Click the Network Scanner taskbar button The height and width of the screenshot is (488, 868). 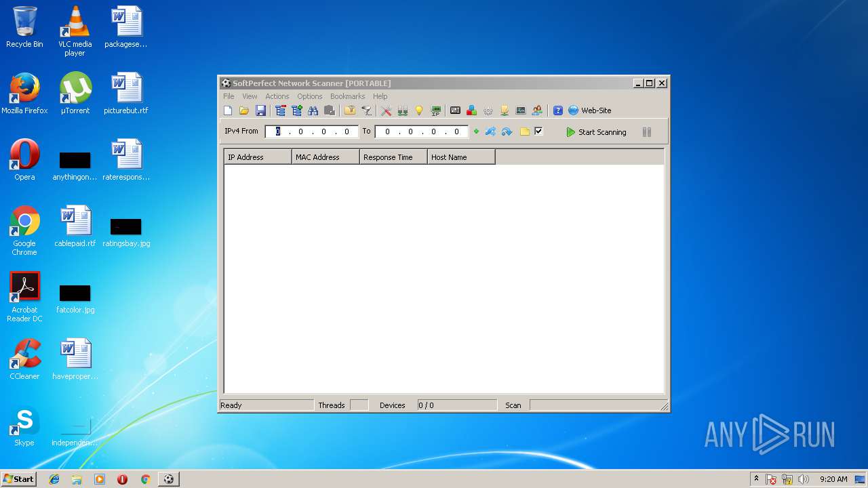[169, 479]
